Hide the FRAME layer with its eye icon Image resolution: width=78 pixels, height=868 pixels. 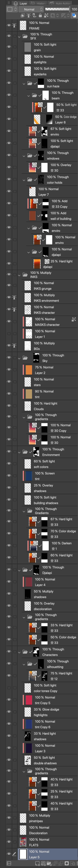point(9,25)
